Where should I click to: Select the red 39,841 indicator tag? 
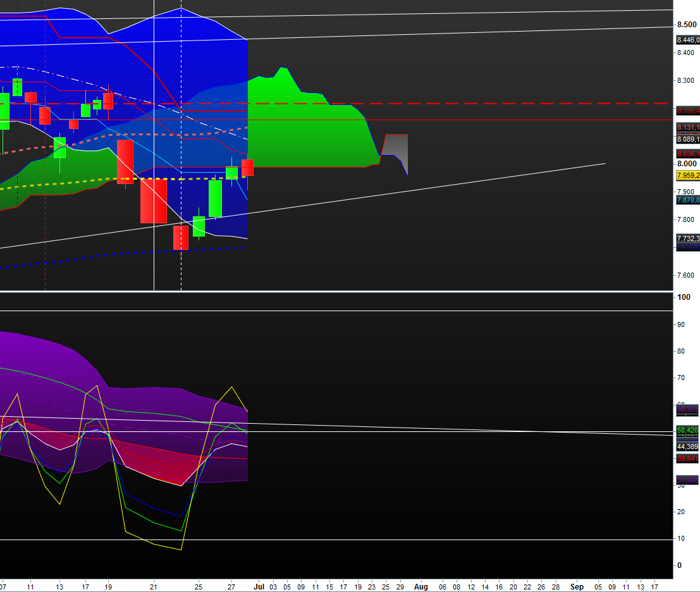click(x=687, y=459)
